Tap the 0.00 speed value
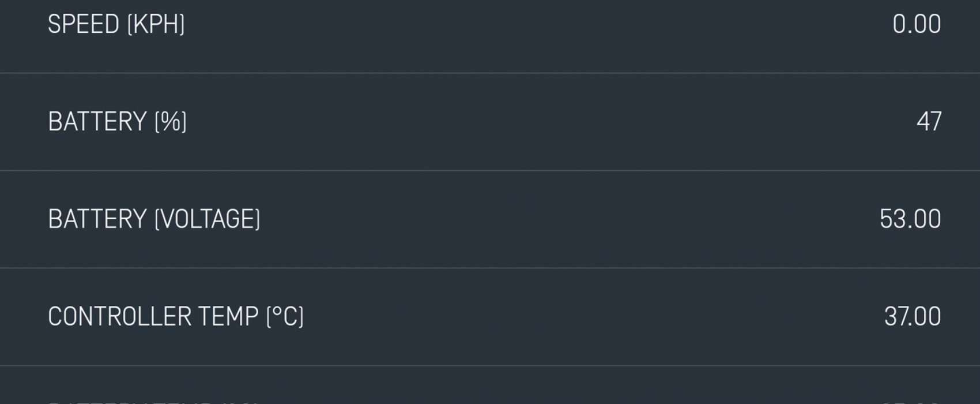Image resolution: width=980 pixels, height=404 pixels. coord(917,24)
